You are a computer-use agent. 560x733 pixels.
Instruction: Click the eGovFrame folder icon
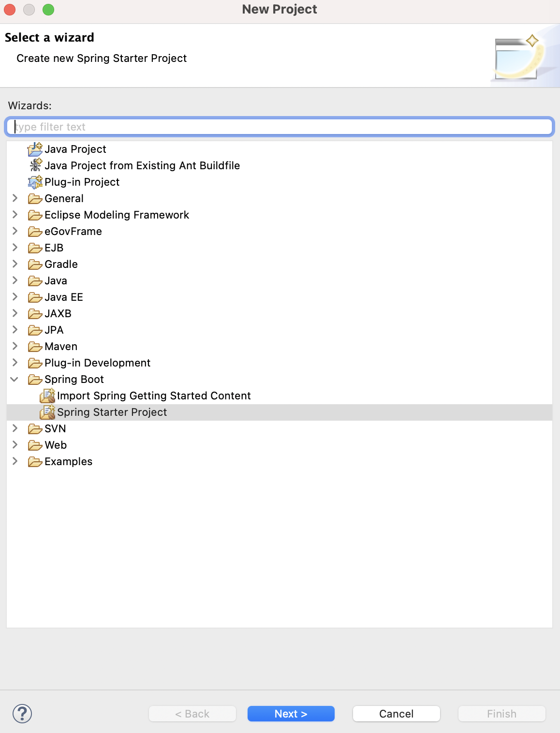(x=35, y=231)
